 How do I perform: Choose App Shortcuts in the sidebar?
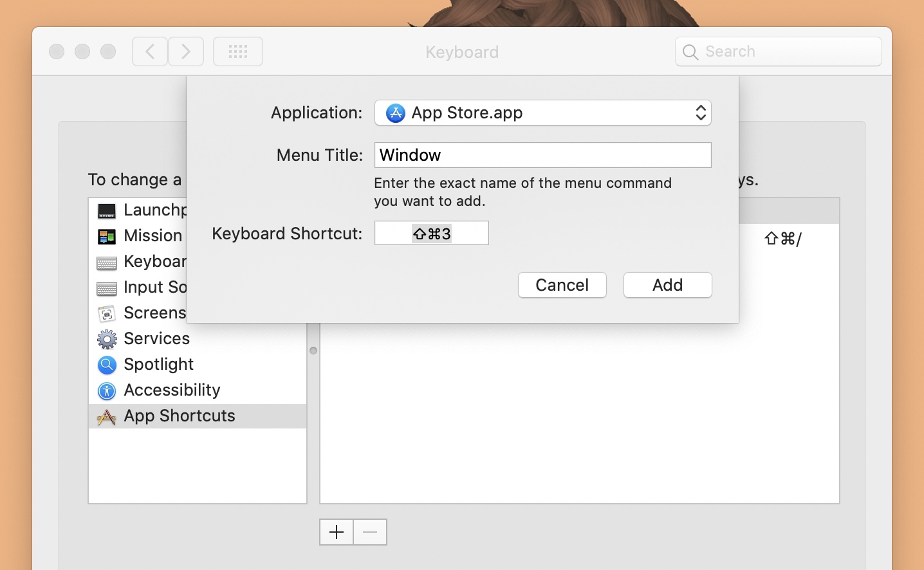click(180, 416)
